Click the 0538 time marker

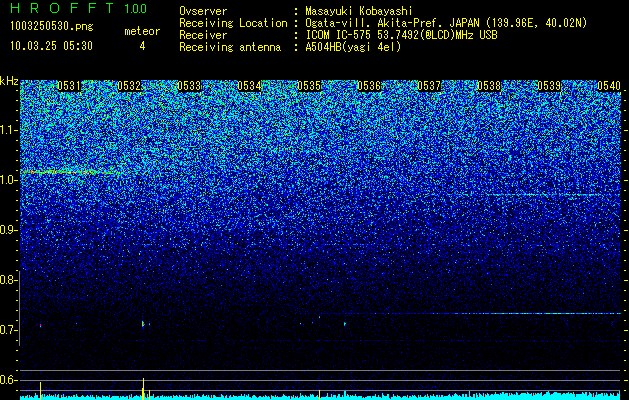[x=489, y=86]
